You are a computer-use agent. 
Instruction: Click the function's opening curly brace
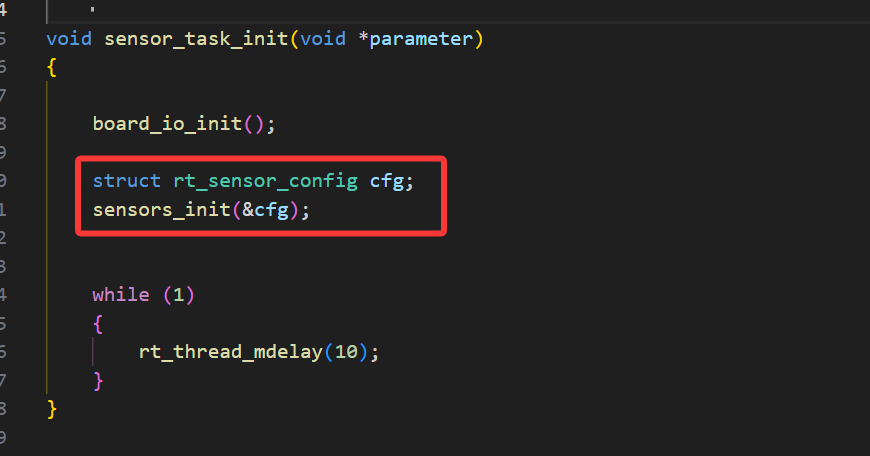52,68
